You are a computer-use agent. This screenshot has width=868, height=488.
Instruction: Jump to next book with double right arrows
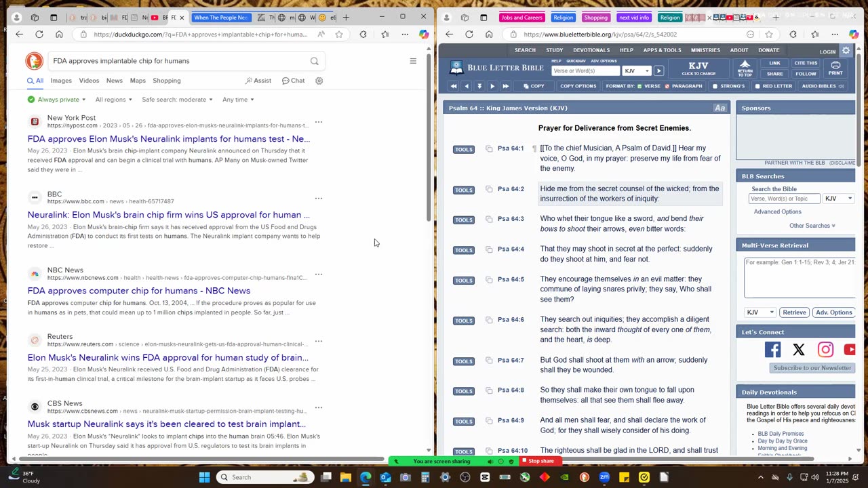(506, 86)
